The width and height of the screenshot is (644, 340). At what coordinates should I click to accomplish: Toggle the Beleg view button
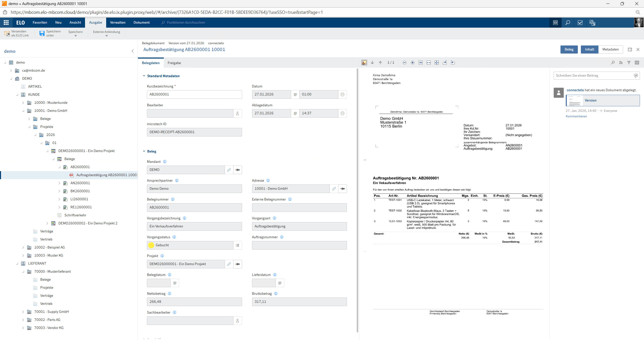tap(569, 50)
